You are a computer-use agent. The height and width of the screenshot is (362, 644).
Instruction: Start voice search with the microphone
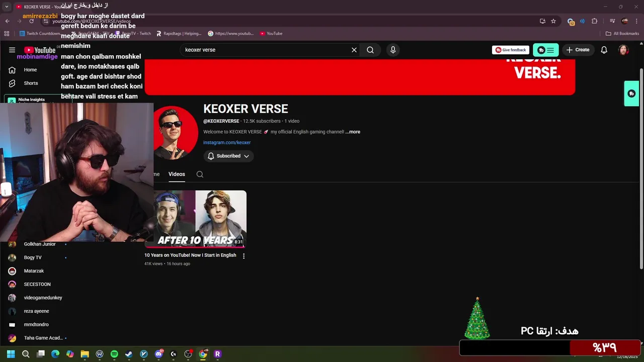click(x=393, y=50)
